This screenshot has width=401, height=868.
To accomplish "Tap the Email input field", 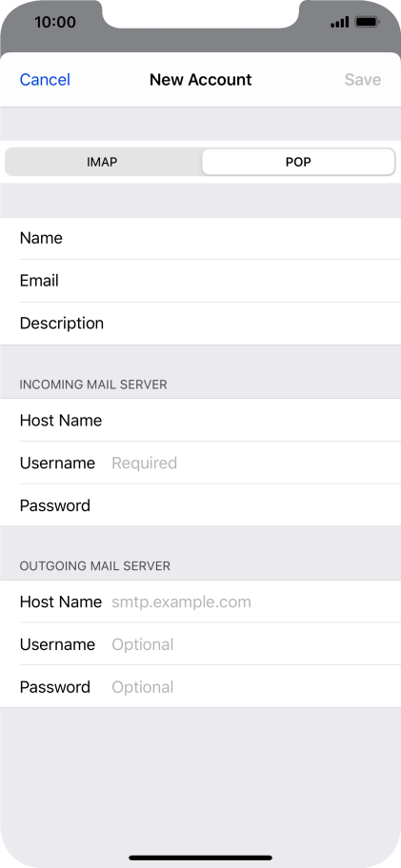I will [200, 281].
